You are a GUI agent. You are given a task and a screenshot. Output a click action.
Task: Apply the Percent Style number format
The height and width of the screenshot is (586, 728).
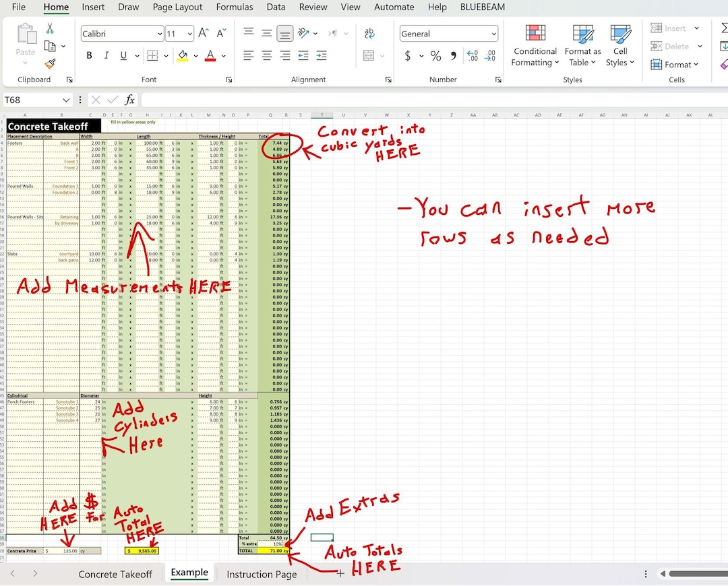pos(435,56)
